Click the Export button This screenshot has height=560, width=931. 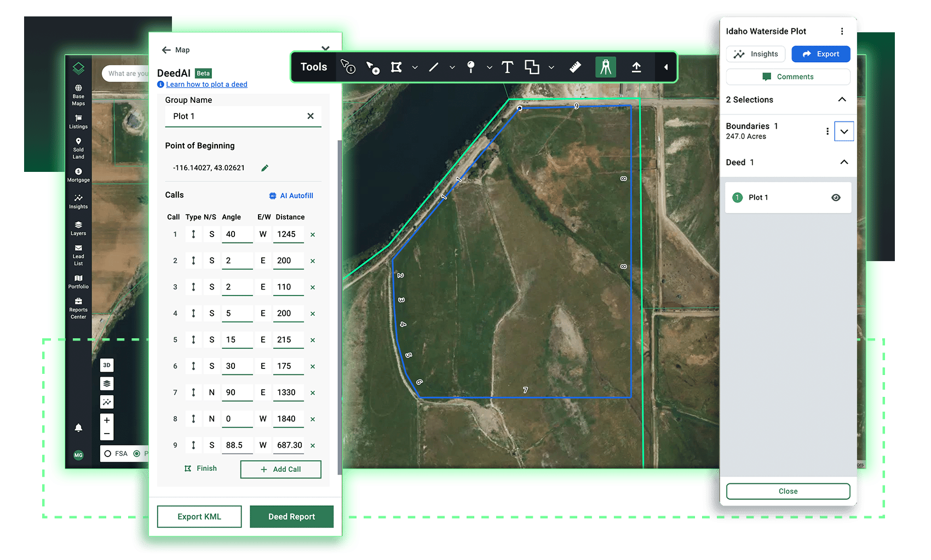(821, 54)
